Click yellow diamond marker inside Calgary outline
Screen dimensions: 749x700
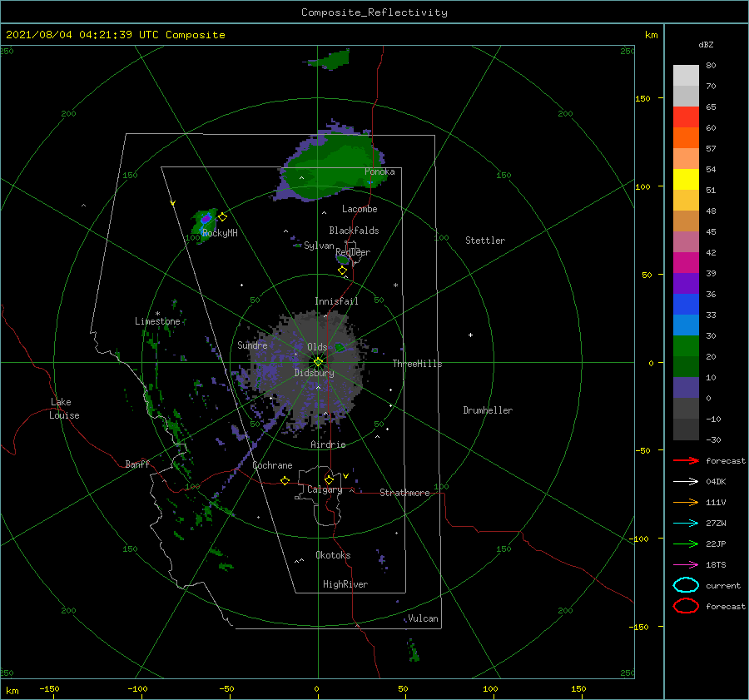click(329, 479)
